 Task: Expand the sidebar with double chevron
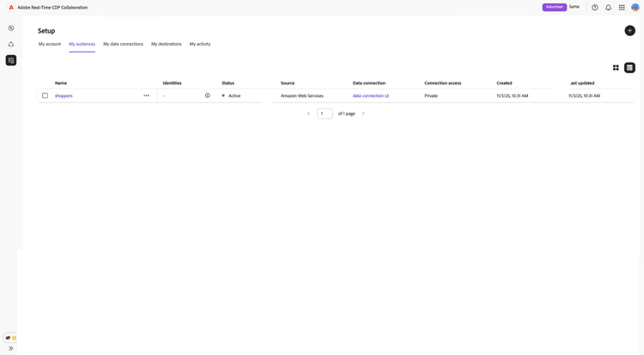[x=11, y=348]
